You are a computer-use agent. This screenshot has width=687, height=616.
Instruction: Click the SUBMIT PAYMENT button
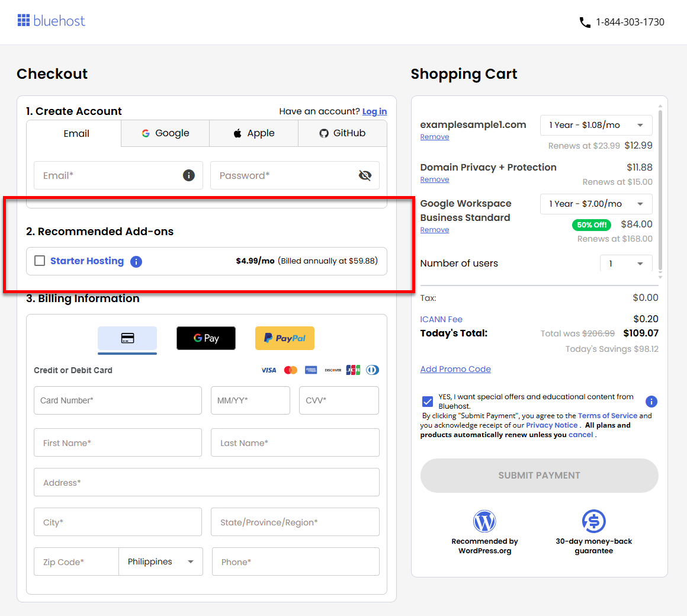click(x=540, y=476)
